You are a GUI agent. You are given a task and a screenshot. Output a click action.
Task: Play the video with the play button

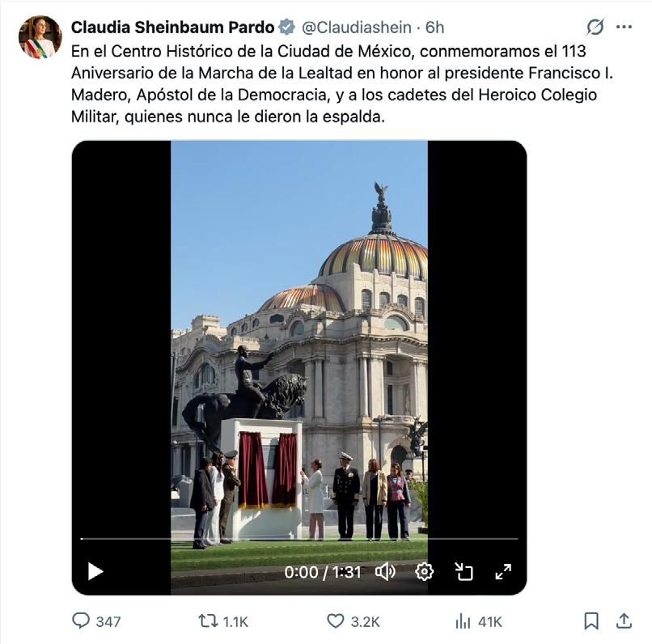coord(95,571)
